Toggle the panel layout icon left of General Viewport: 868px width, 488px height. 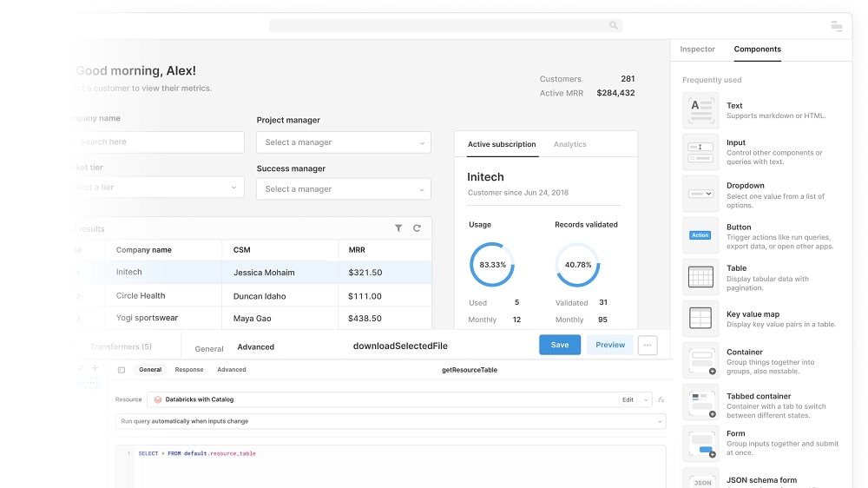click(122, 370)
